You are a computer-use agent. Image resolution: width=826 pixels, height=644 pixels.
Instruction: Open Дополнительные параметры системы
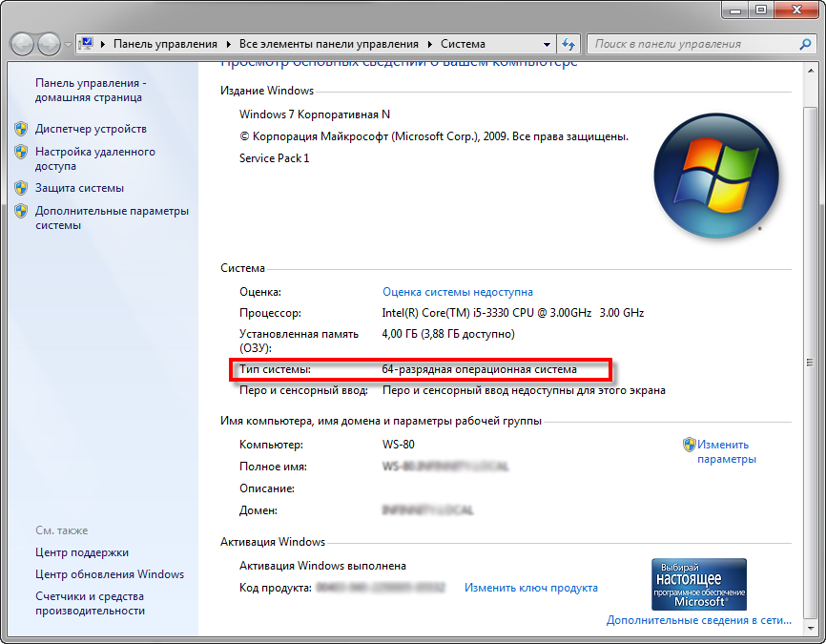112,218
